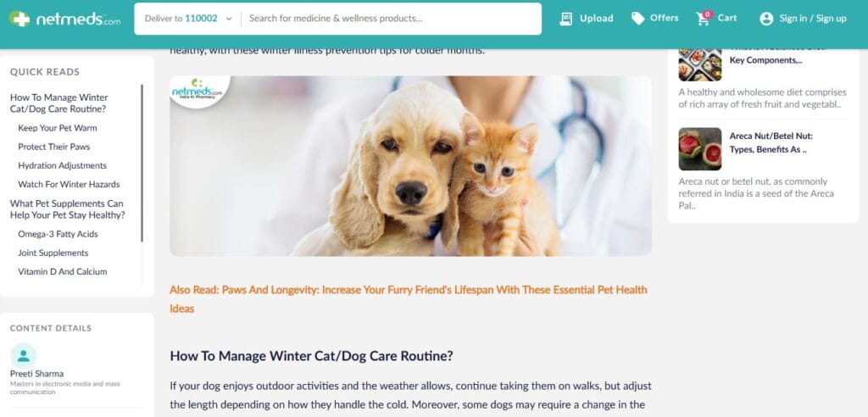
Task: Expand the Deliver to 110002 pincode dropdown
Action: click(x=188, y=19)
